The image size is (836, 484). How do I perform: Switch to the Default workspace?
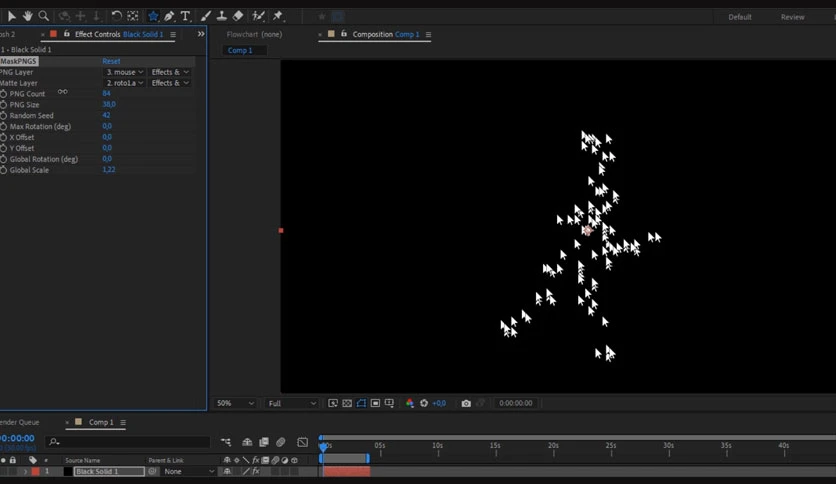coord(739,17)
